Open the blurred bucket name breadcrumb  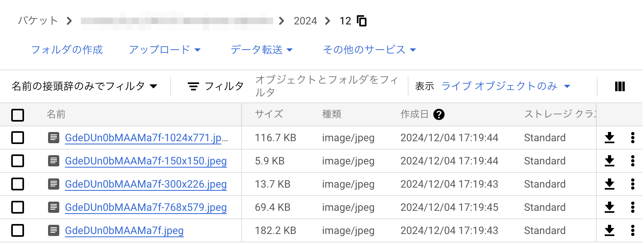[x=177, y=21]
